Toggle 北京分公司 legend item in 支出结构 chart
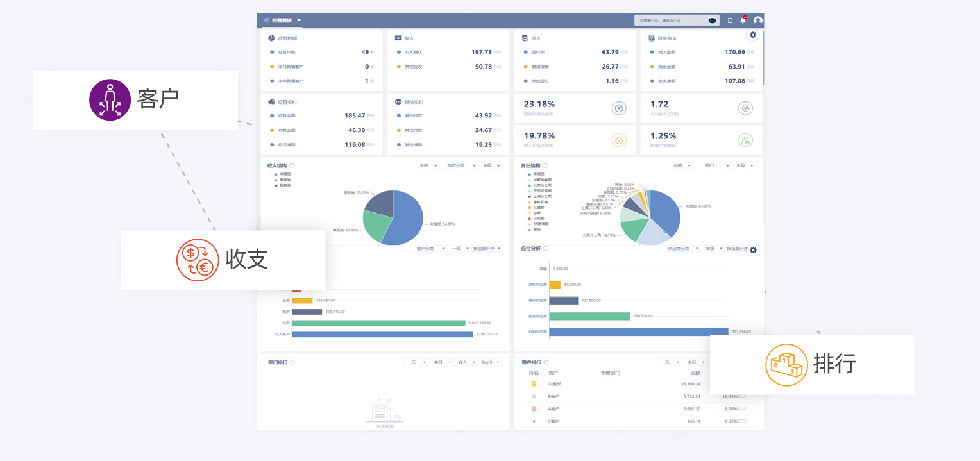 (x=537, y=185)
